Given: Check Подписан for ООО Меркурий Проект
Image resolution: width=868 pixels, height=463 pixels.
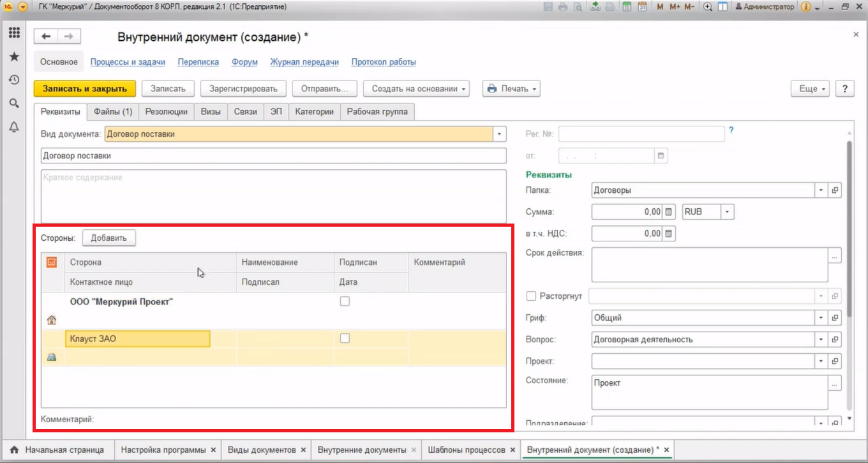Looking at the screenshot, I should 345,301.
